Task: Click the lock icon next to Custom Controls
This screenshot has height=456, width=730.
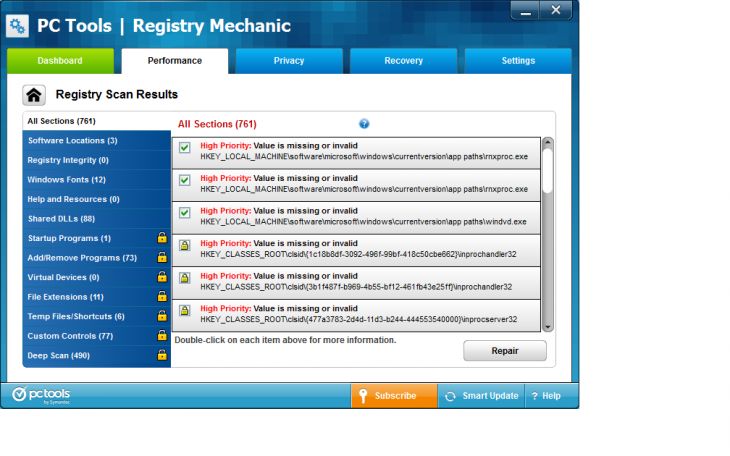Action: (162, 335)
